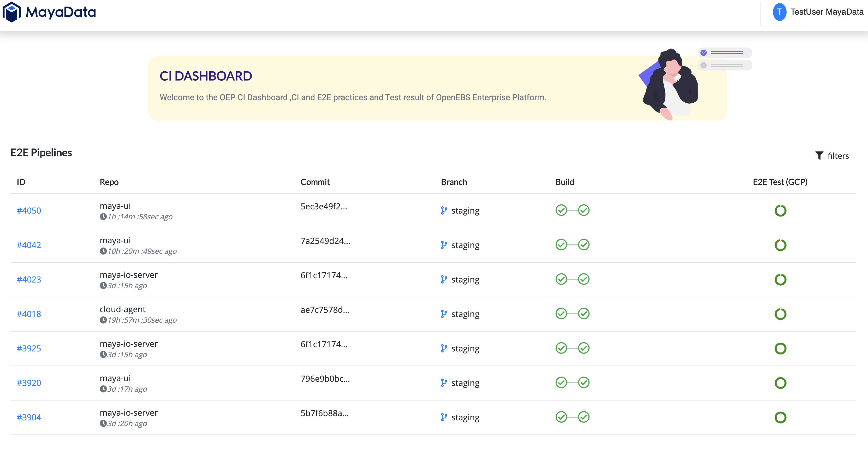
Task: Open second build stage check of #3904
Action: point(584,417)
